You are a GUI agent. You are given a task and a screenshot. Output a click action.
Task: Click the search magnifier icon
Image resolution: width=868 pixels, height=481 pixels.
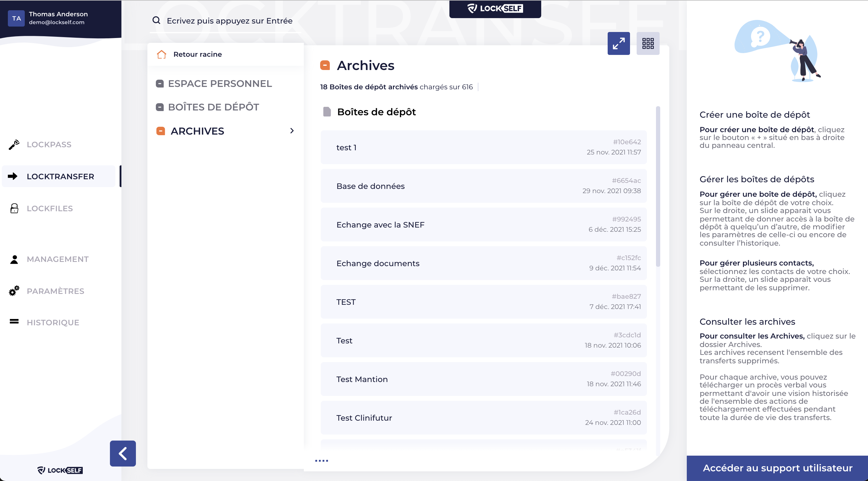pyautogui.click(x=156, y=21)
